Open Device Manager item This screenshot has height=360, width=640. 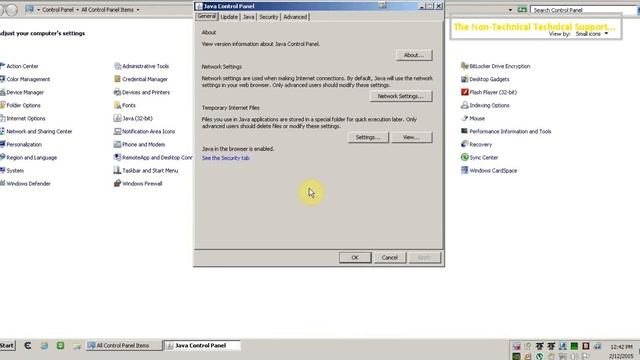[22, 92]
